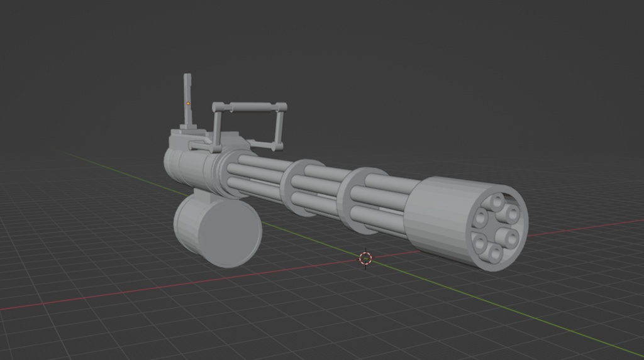Select the cylindrical ammo drum under the gun
Screen dimensions: 644x360
(218, 229)
